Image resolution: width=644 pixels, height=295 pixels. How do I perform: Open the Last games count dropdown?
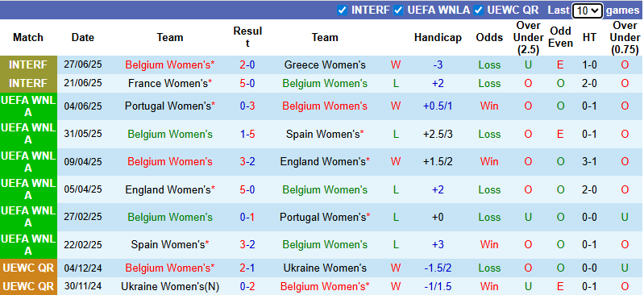point(588,10)
